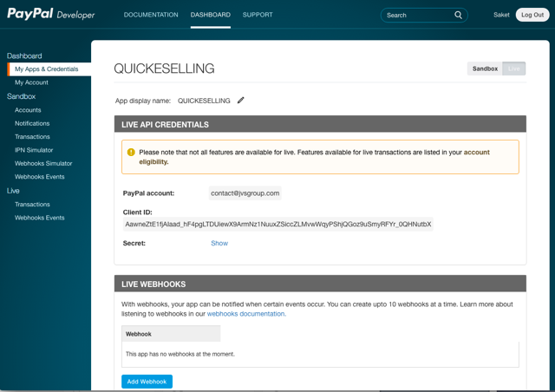
Task: Open My Account in the sidebar
Action: click(31, 82)
